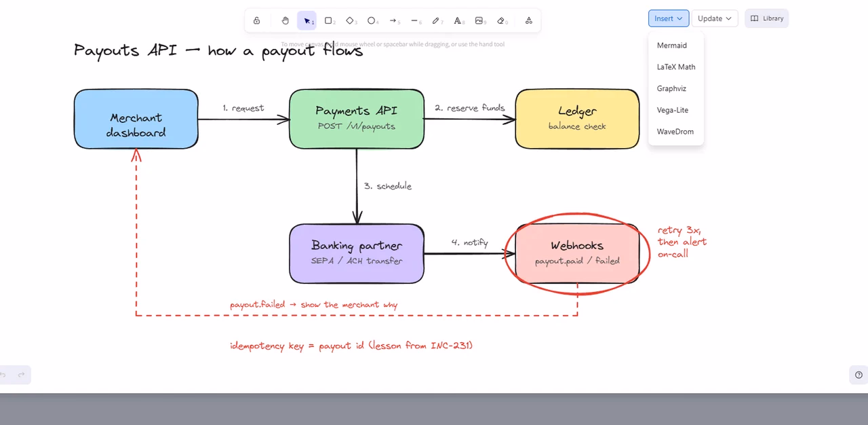Collapse the Insert dropdown button
Viewport: 868px width, 425px height.
[x=669, y=18]
